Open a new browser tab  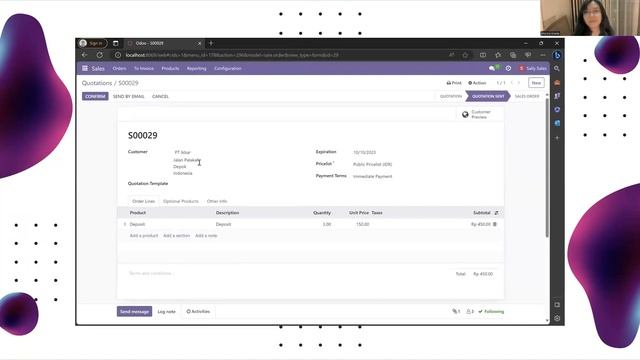point(211,43)
